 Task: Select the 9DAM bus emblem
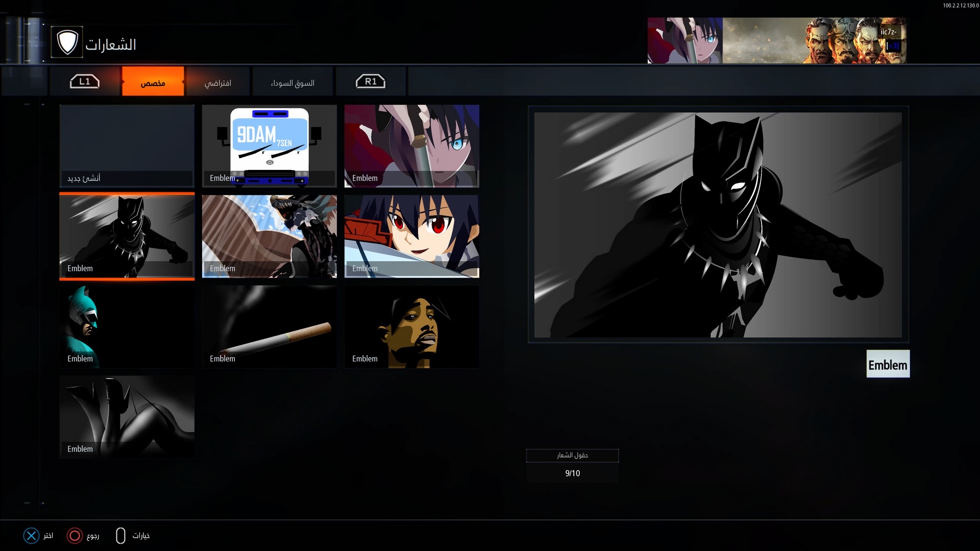[x=269, y=146]
